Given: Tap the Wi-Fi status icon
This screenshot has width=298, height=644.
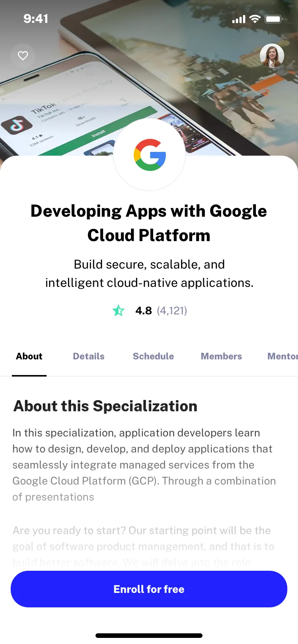Looking at the screenshot, I should [255, 19].
